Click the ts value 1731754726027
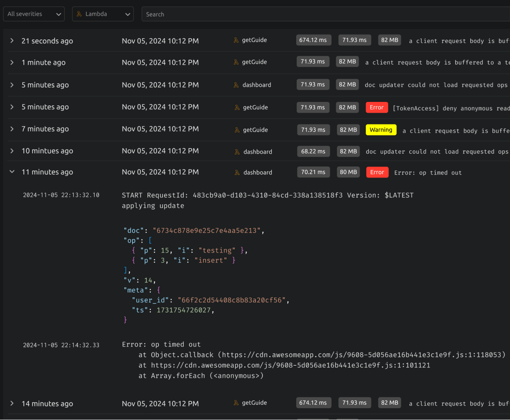The width and height of the screenshot is (510, 420). coord(184,310)
